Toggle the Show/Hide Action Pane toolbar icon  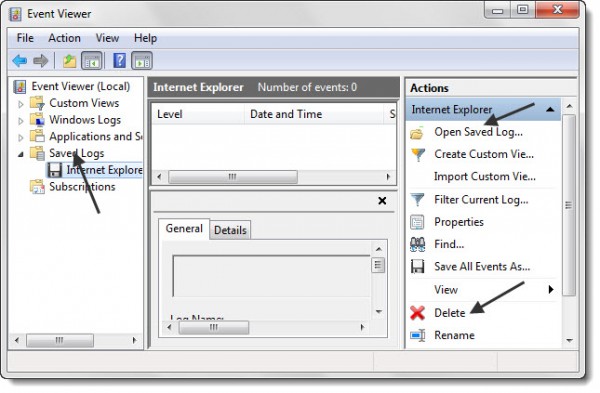[x=142, y=60]
